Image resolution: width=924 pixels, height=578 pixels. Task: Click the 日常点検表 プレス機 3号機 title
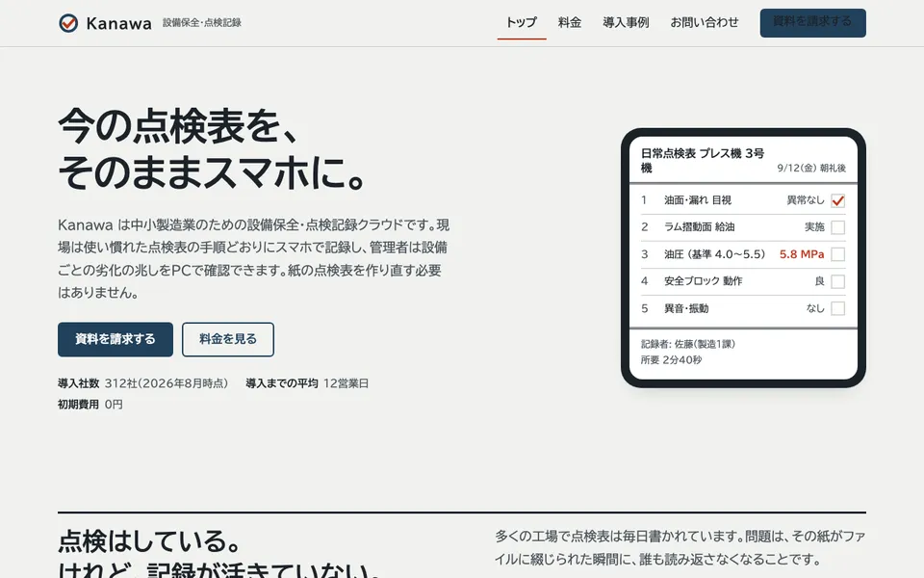703,161
